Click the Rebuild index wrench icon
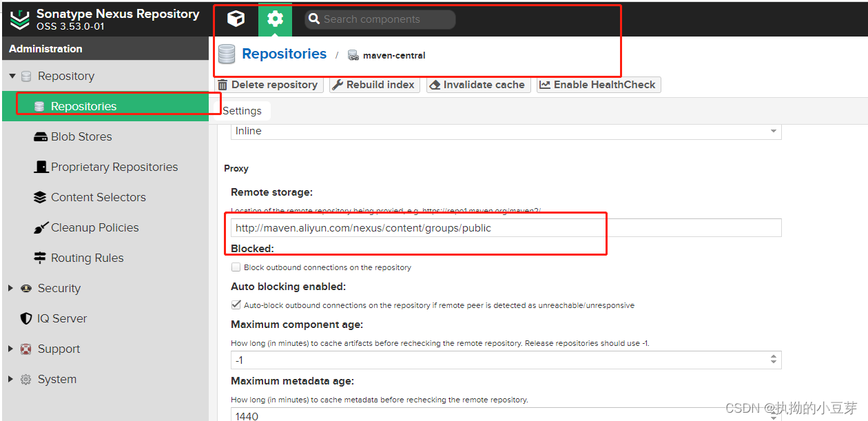This screenshot has width=868, height=421. [338, 85]
